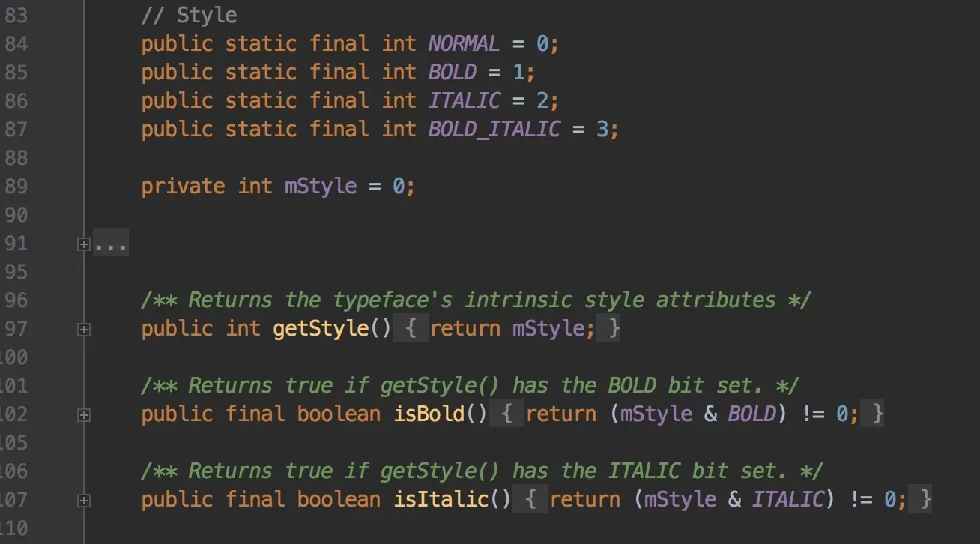
Task: Select the BOLD_ITALIC constant name
Action: pos(494,129)
